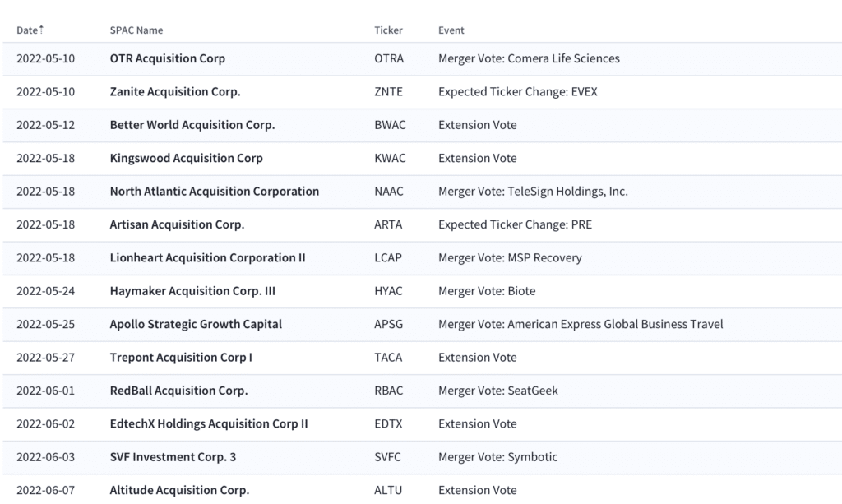Click the Ticker column header
Viewport: 842px width, 504px height.
(x=388, y=30)
